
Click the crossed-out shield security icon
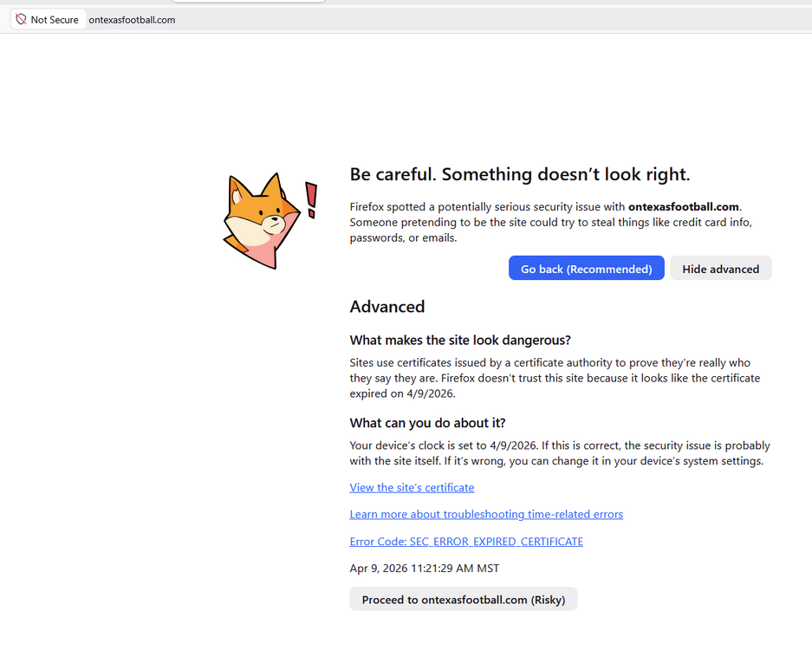click(x=21, y=19)
